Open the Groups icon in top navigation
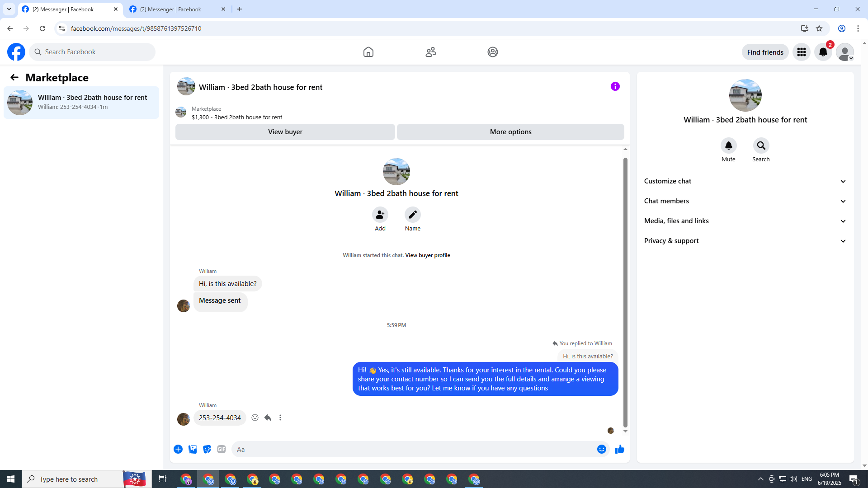The width and height of the screenshot is (868, 488). point(493,52)
